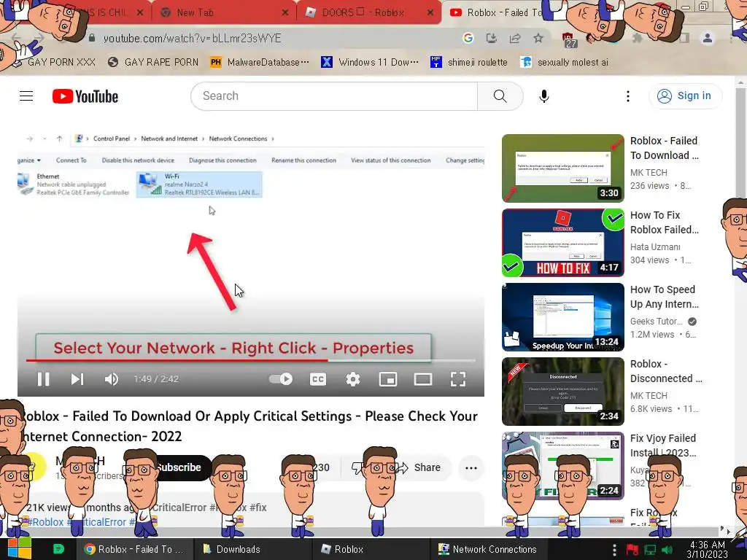Screen dimensions: 747x560
Task: Close the New Tab tab
Action: pos(285,13)
